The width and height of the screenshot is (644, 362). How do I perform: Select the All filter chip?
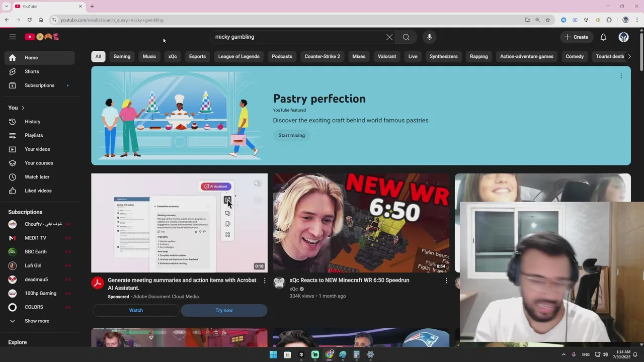coord(98,56)
